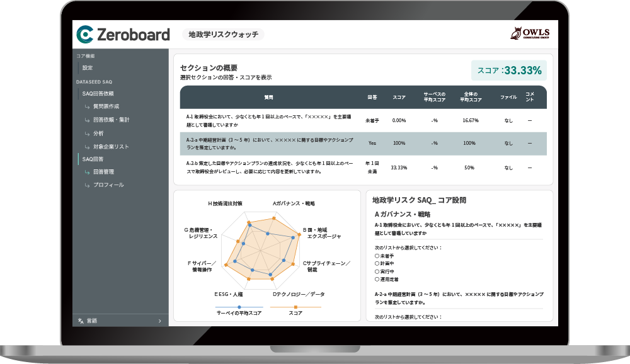Open 回答管理 in the sidebar
This screenshot has height=364, width=630.
coord(103,172)
